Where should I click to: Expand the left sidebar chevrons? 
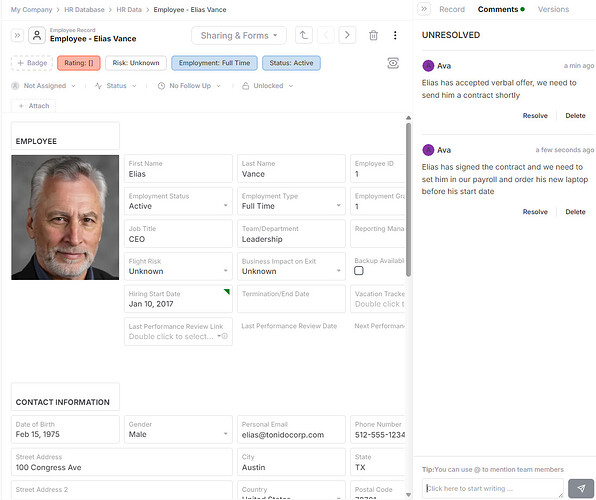point(17,36)
